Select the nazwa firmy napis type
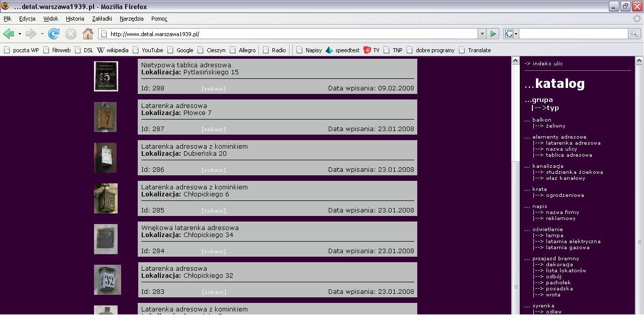 point(563,212)
